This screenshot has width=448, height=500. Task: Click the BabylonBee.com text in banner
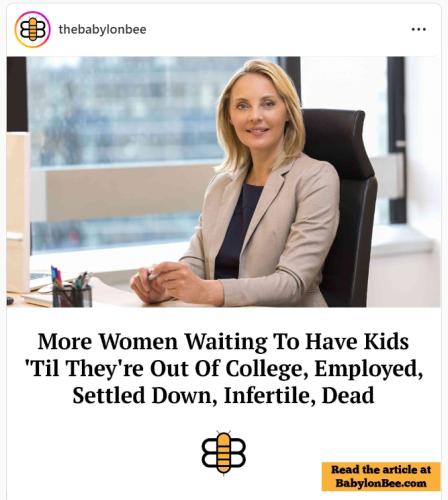click(381, 483)
